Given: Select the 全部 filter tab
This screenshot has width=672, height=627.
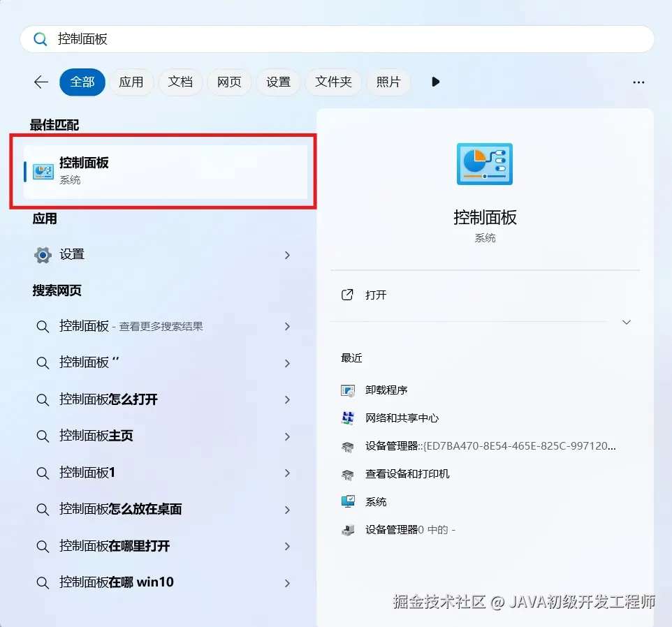Looking at the screenshot, I should tap(82, 82).
